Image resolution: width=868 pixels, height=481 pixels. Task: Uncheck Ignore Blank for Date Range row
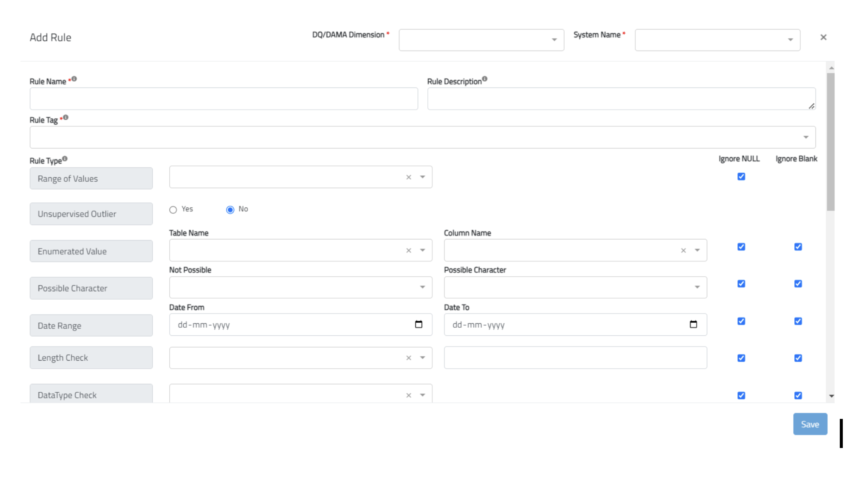pos(798,321)
